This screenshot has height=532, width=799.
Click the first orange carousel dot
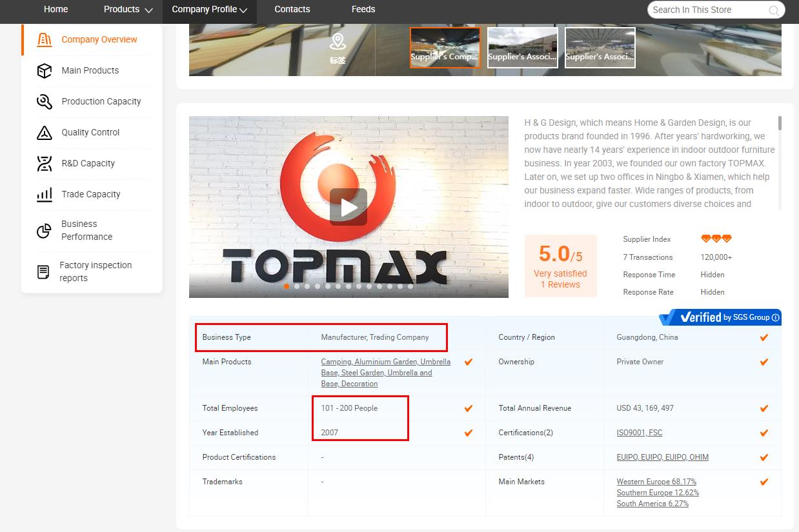pyautogui.click(x=287, y=286)
